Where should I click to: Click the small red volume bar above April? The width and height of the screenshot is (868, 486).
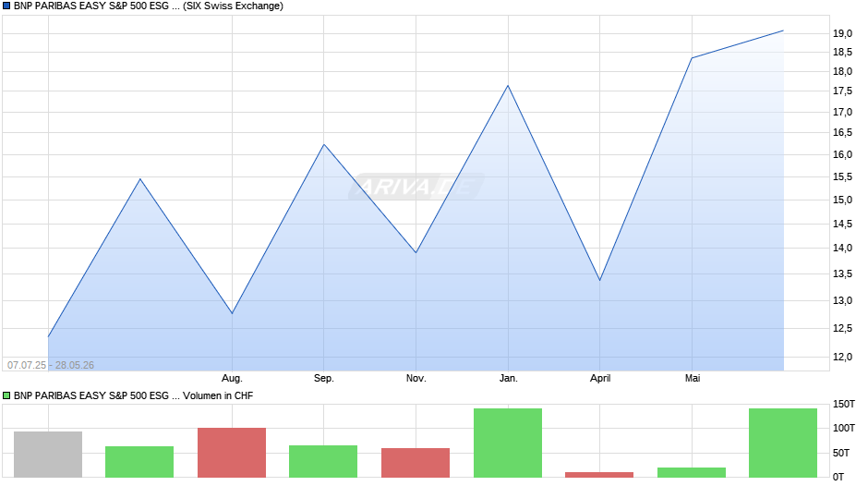tap(599, 475)
